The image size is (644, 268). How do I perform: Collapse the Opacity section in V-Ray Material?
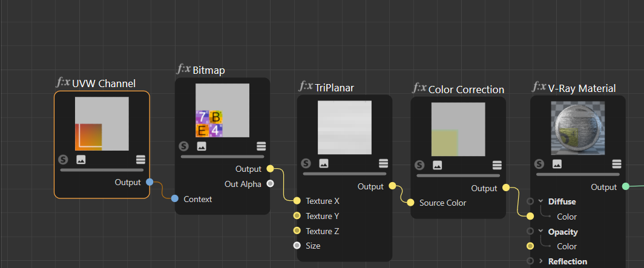[x=540, y=232]
